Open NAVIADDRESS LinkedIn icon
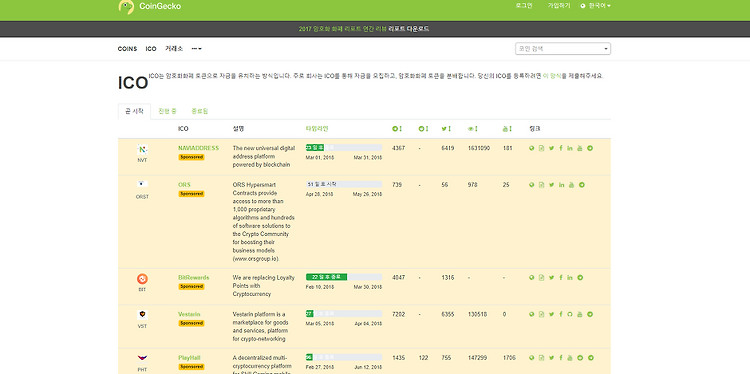This screenshot has height=374, width=750. point(570,148)
